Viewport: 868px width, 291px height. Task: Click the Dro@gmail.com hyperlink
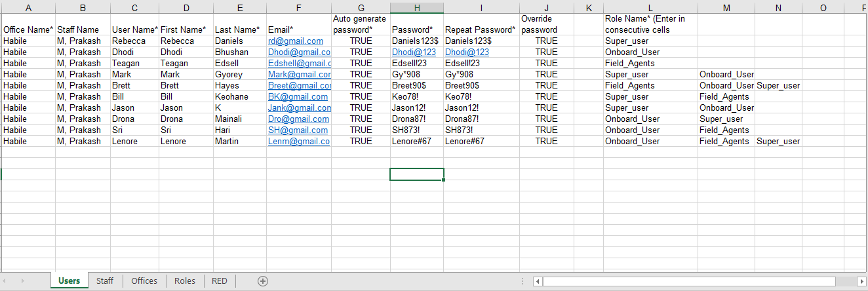298,119
